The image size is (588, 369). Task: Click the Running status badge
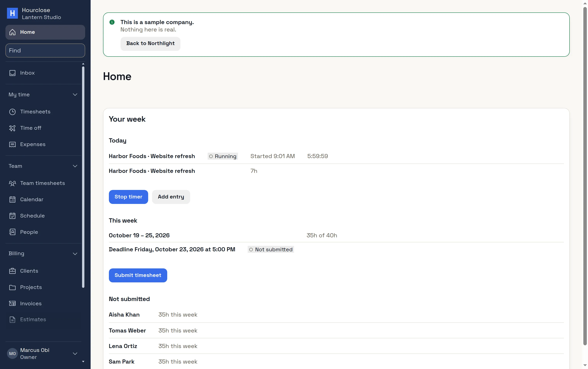pyautogui.click(x=223, y=156)
